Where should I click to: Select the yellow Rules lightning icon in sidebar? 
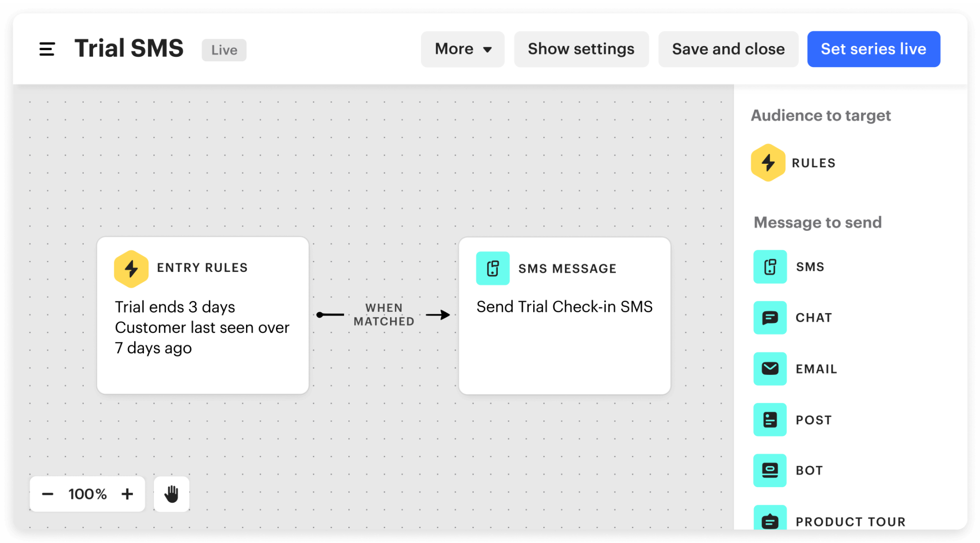(768, 163)
